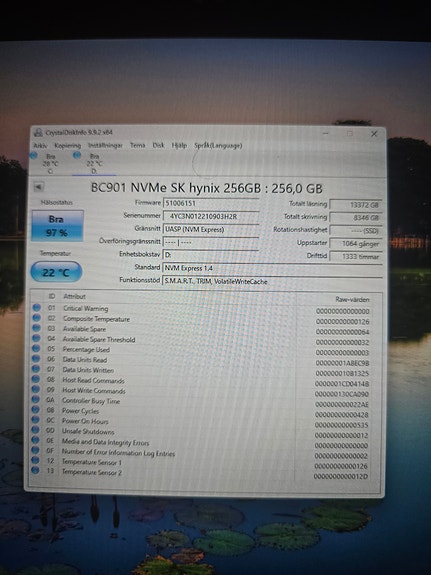Image resolution: width=431 pixels, height=575 pixels.
Task: Click the Bra 97 % health status button
Action: point(58,226)
